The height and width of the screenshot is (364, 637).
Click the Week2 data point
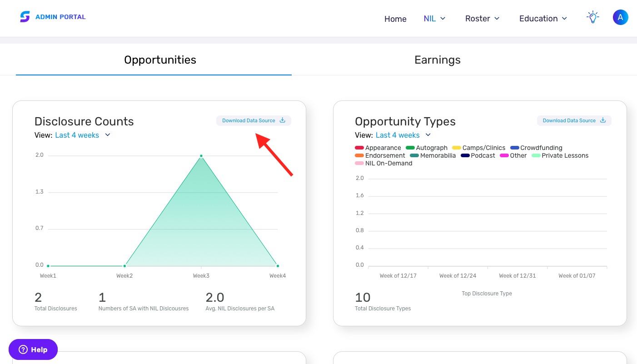124,266
